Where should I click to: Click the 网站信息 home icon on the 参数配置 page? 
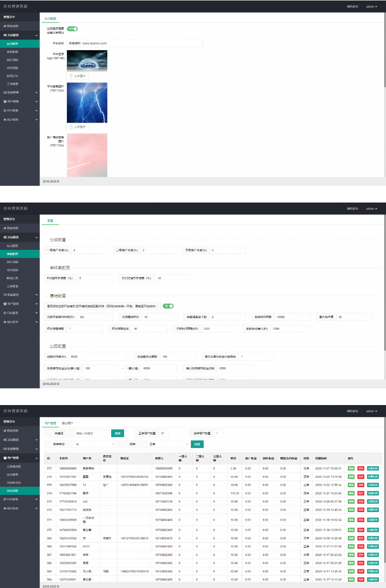(x=5, y=228)
